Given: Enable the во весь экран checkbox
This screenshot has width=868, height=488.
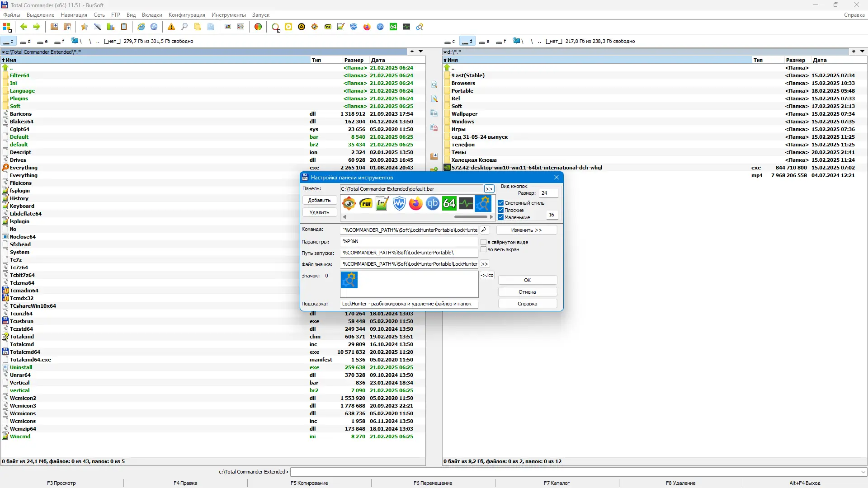Looking at the screenshot, I should [x=484, y=249].
